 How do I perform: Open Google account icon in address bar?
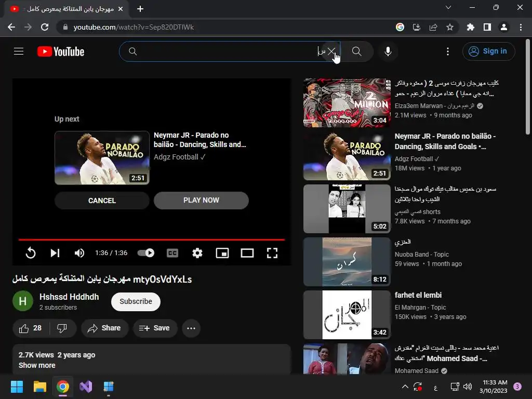point(400,27)
